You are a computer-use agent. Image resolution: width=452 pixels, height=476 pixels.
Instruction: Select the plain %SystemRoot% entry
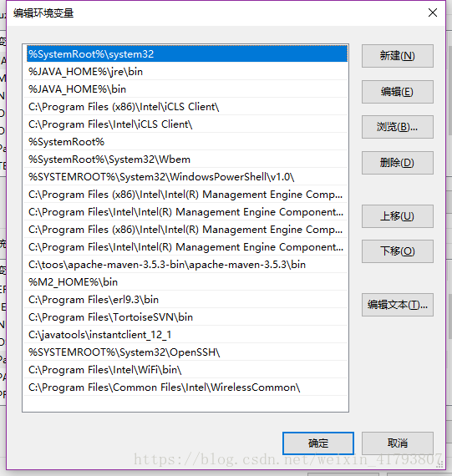(x=185, y=142)
